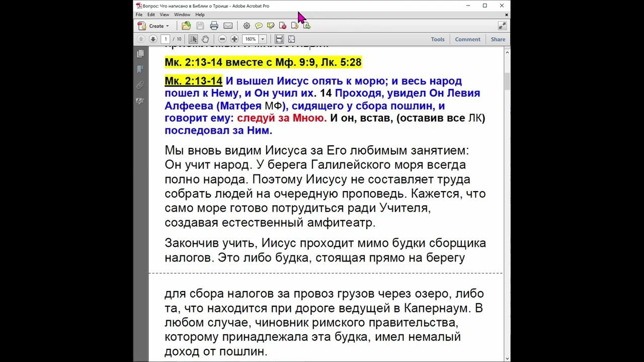Screen dimensions: 644x362
Task: Click the scrollbar up arrow
Action: pos(507,52)
